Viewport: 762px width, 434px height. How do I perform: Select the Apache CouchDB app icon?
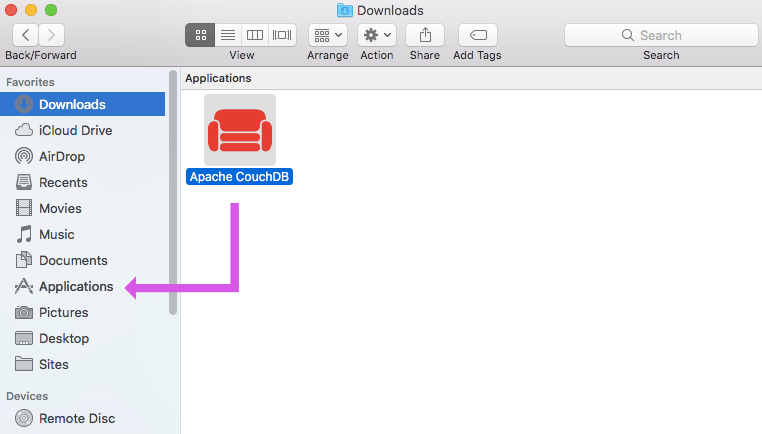pos(240,130)
